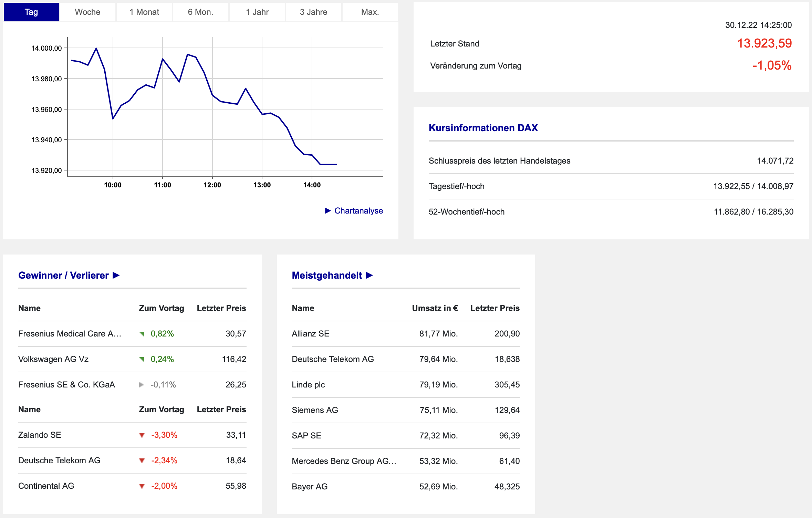
Task: Click the Tagestief/-hoch value 13.922,55 / 14.008,97
Action: click(753, 186)
